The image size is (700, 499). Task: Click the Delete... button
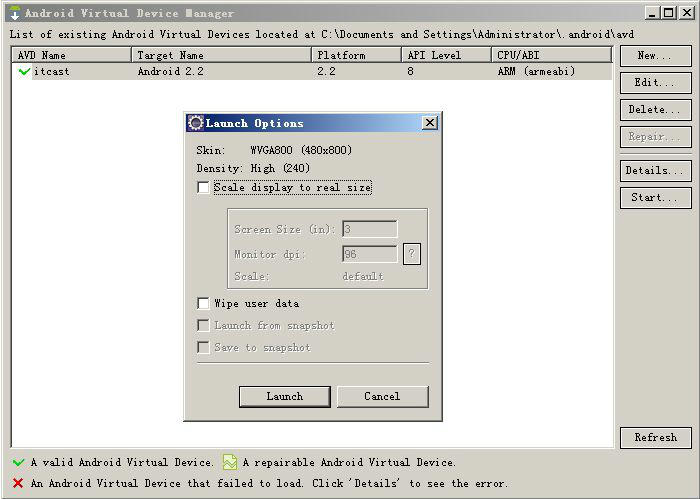(x=655, y=110)
